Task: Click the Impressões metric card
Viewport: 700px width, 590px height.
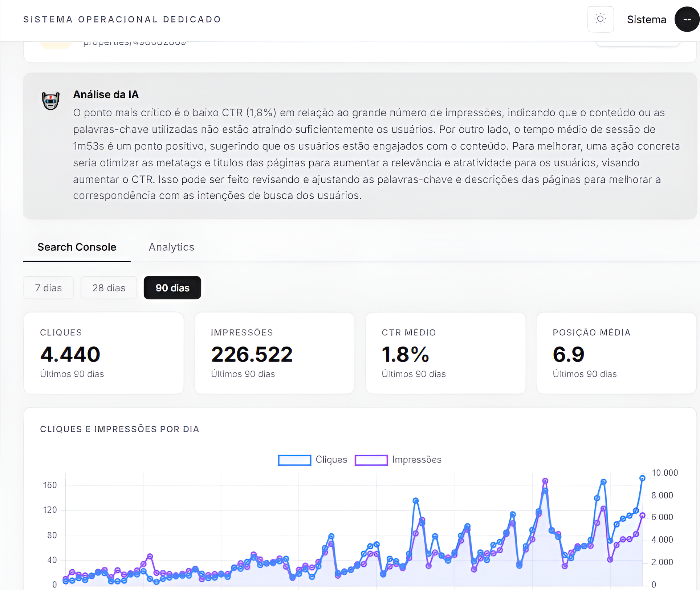Action: pos(274,353)
